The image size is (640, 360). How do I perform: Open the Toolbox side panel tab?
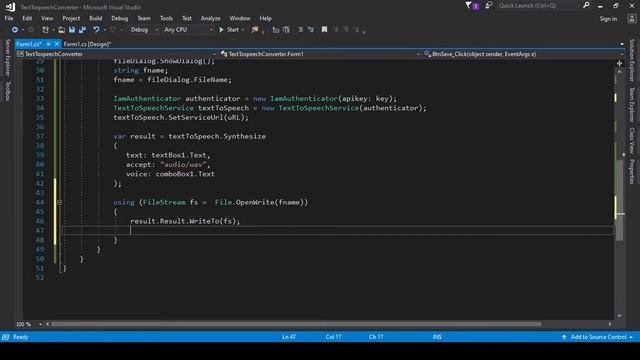(x=7, y=91)
